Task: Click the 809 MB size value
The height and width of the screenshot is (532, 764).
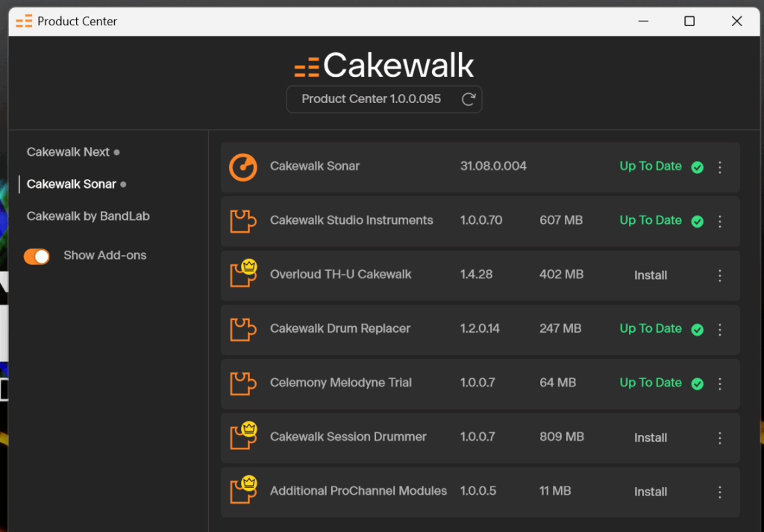Action: click(x=561, y=436)
